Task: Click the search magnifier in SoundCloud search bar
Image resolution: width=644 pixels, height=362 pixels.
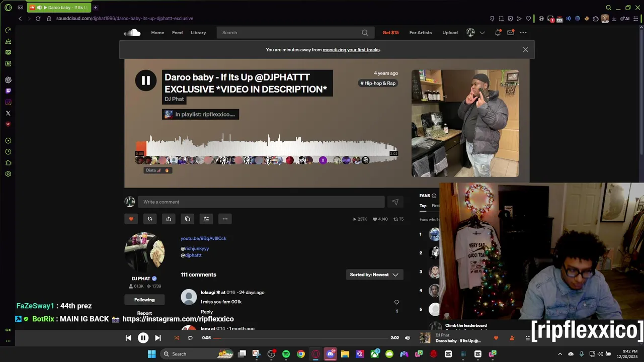Action: pos(365,33)
